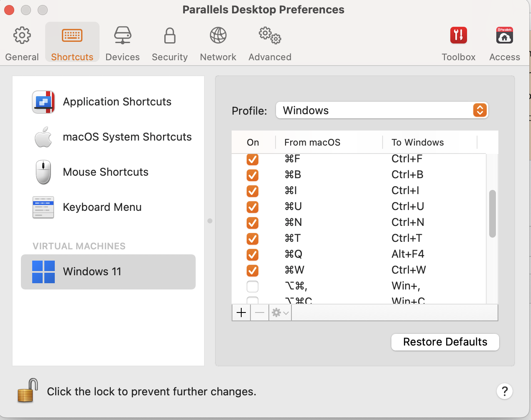This screenshot has width=531, height=420.
Task: Open the Security lock tab
Action: coord(169,43)
